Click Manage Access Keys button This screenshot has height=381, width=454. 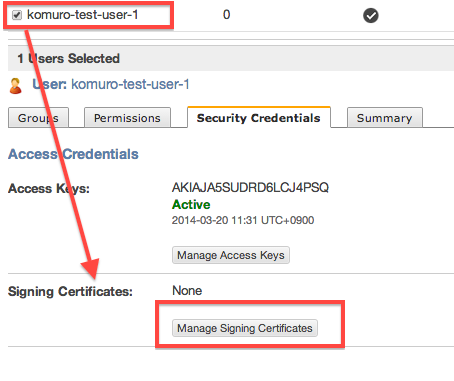click(231, 255)
